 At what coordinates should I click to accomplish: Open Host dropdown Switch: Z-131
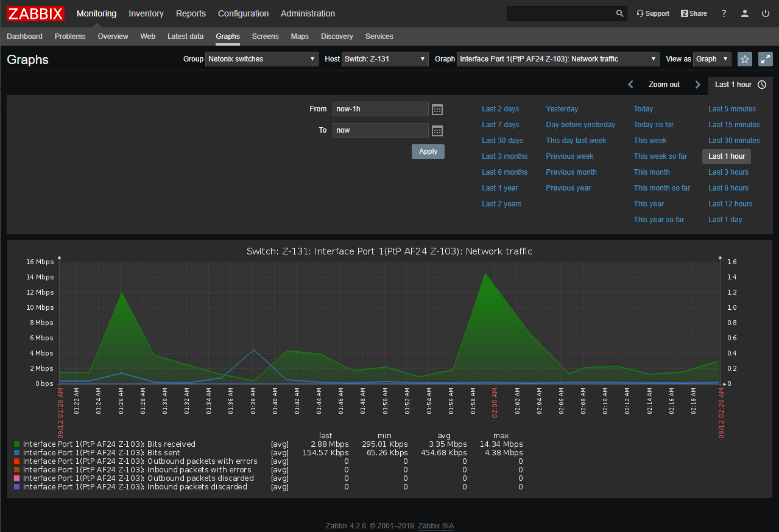[385, 59]
